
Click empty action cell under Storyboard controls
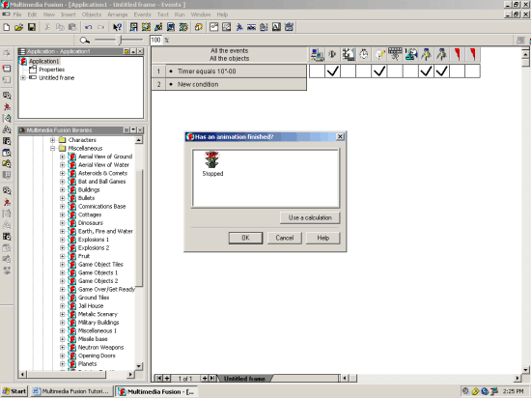pos(349,71)
